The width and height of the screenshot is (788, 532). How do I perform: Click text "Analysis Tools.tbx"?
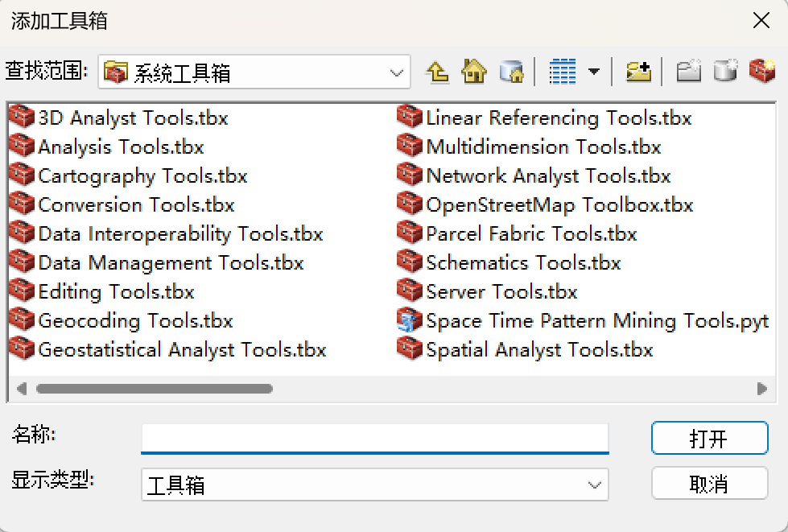(x=121, y=147)
